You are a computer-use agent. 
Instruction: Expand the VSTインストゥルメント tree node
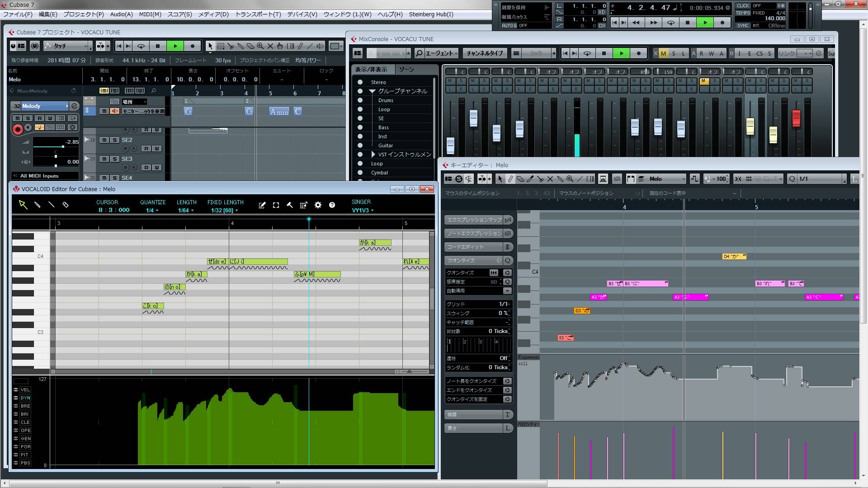[x=373, y=155]
